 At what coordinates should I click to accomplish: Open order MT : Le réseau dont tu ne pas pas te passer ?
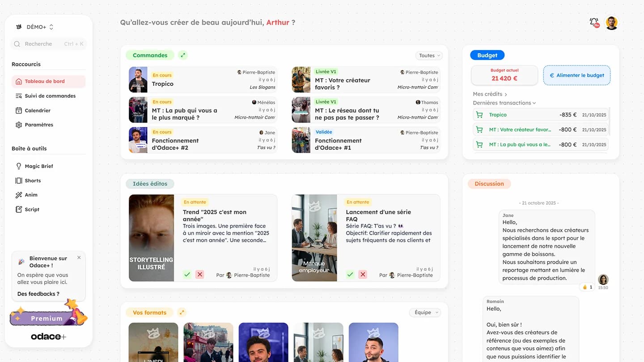(x=366, y=110)
